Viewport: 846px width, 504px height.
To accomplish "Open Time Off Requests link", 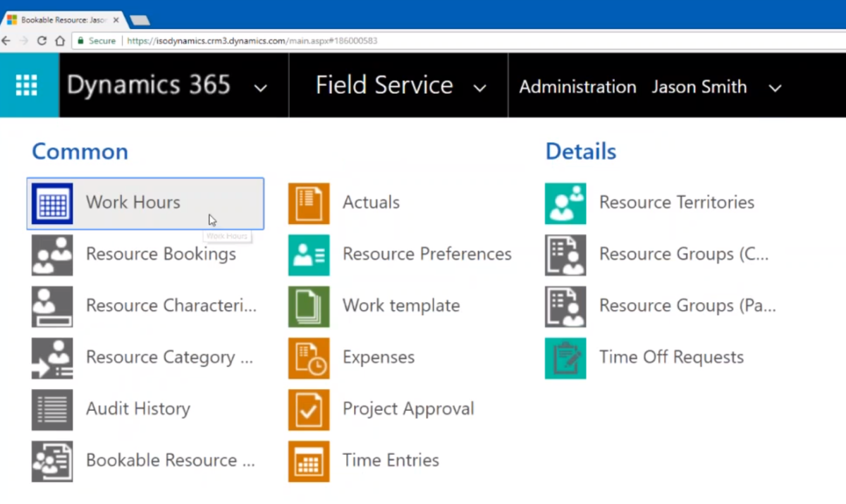I will 671,357.
